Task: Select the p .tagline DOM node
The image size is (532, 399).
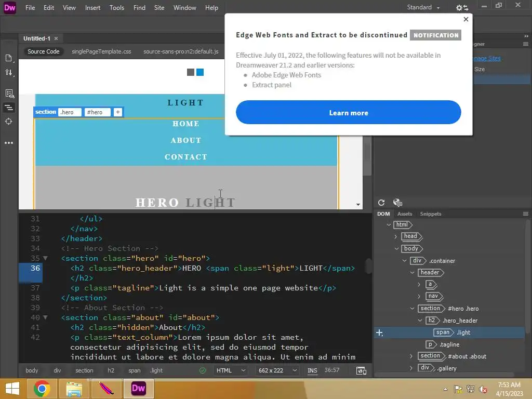Action: point(443,344)
